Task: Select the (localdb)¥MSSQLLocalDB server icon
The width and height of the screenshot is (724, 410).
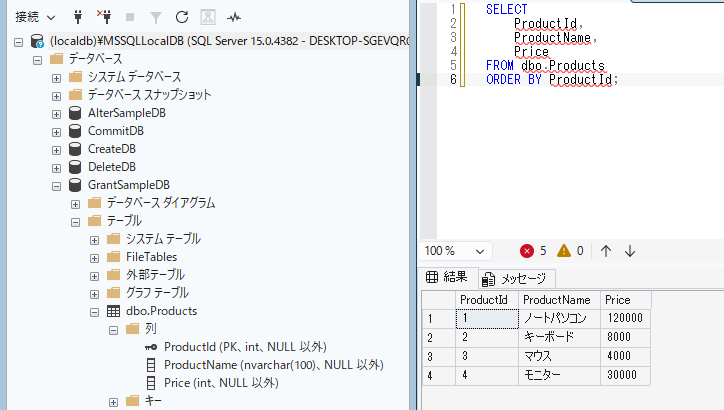Action: point(37,41)
